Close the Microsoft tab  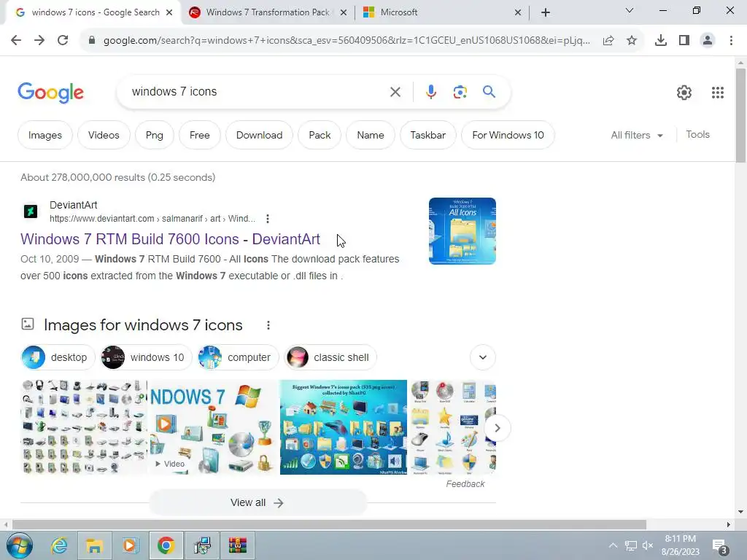[x=518, y=13]
